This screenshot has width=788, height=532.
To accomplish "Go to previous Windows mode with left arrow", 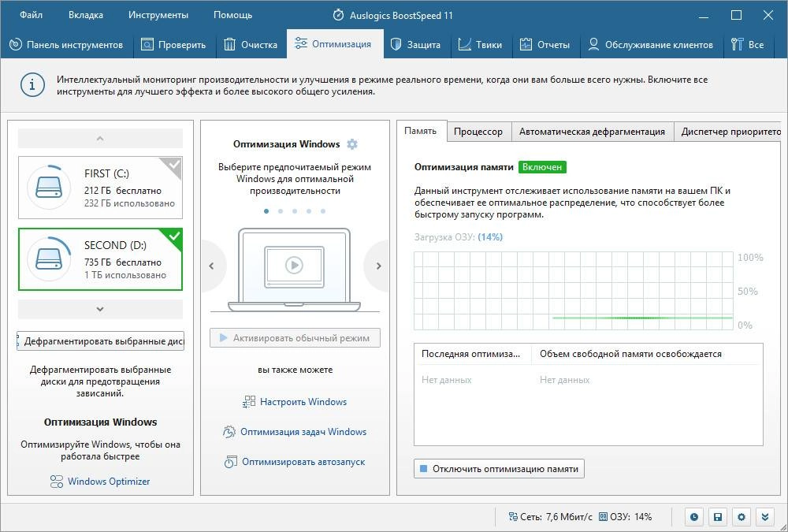I will point(211,266).
